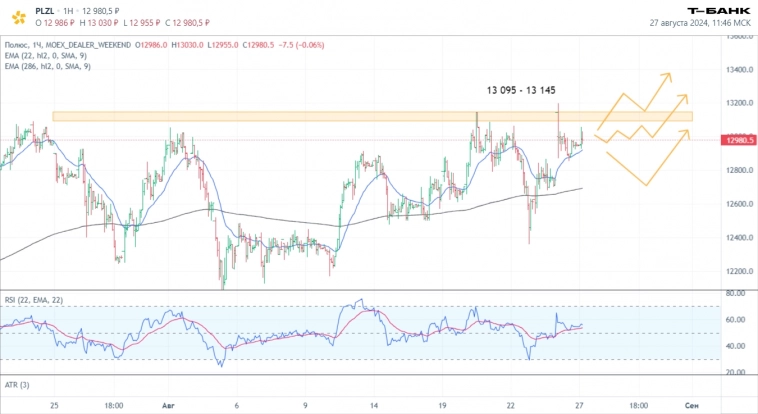Click the Сен label on time axis
Image resolution: width=758 pixels, height=414 pixels.
click(x=690, y=406)
